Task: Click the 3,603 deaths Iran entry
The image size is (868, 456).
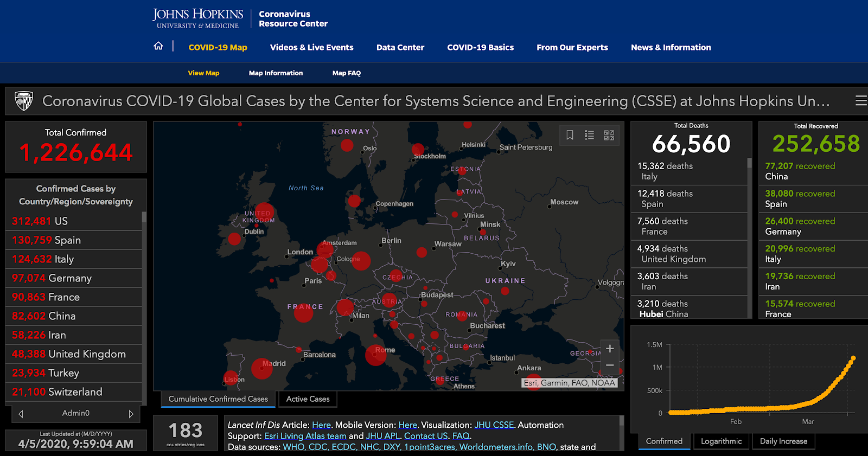Action: click(689, 282)
